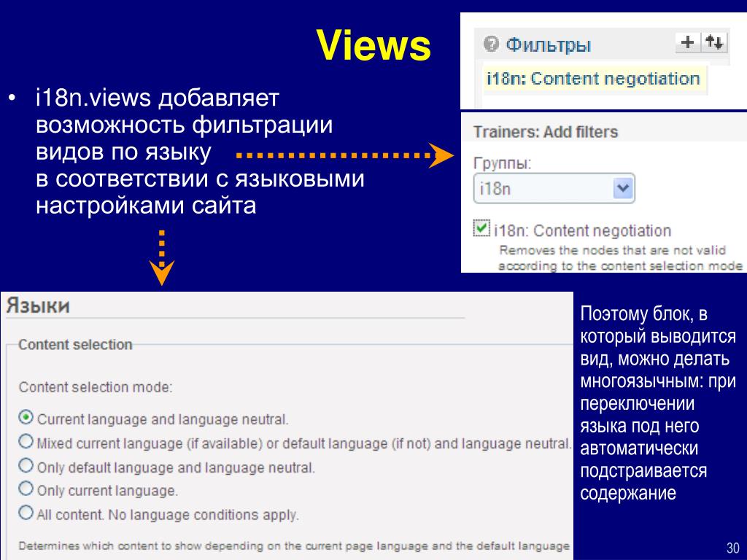Select Current language and language neutral radio
747x560 pixels.
[x=26, y=417]
